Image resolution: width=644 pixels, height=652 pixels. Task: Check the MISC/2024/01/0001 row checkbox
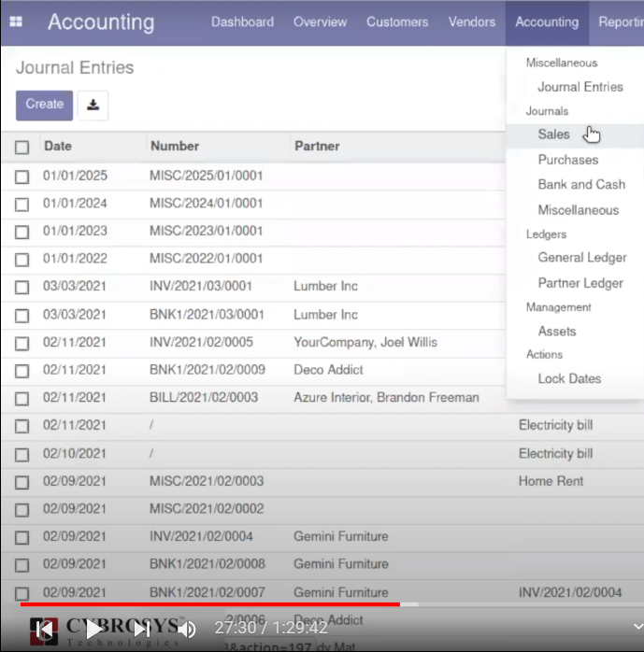[21, 205]
